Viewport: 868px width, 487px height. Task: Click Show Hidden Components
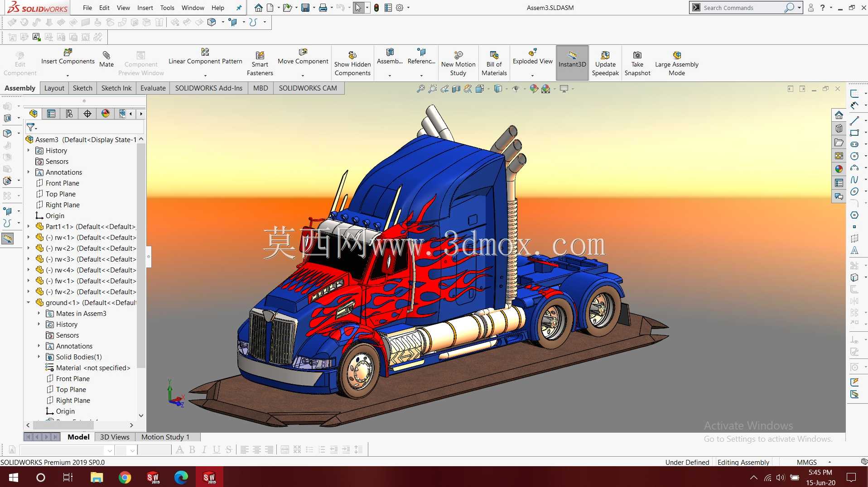[x=352, y=63]
